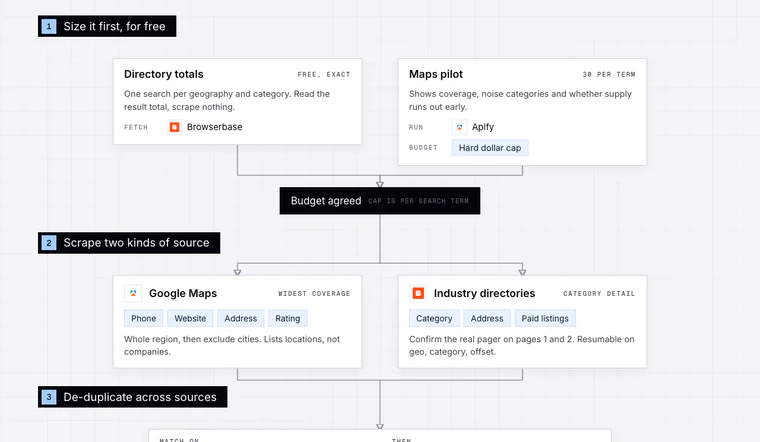Click the Apify logo icon in Maps pilot
The height and width of the screenshot is (442, 760).
(x=459, y=127)
